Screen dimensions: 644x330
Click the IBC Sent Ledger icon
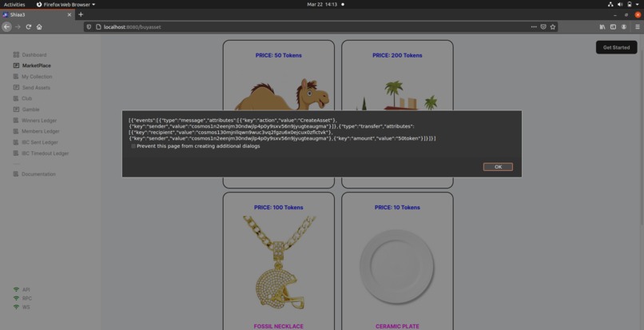click(16, 142)
